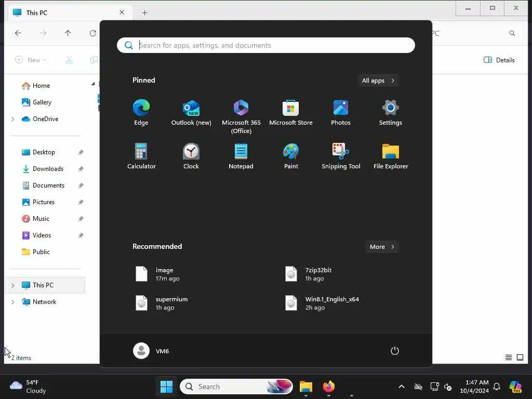Click the Windows Start button on taskbar

pyautogui.click(x=166, y=387)
